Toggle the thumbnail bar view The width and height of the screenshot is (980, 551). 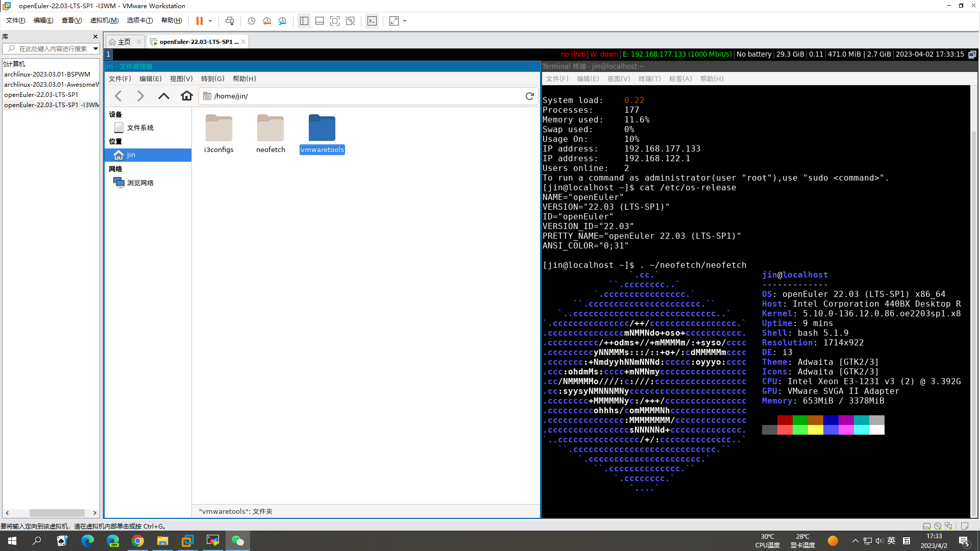(x=320, y=21)
